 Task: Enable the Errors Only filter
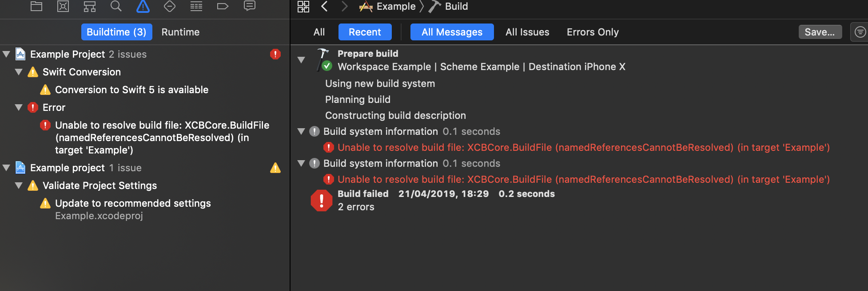pos(592,31)
